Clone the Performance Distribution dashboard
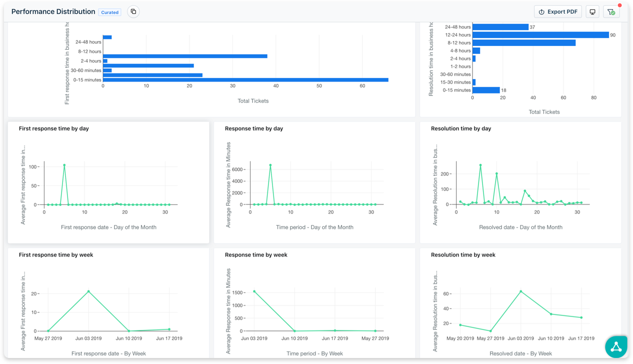The width and height of the screenshot is (633, 364). coord(133,10)
